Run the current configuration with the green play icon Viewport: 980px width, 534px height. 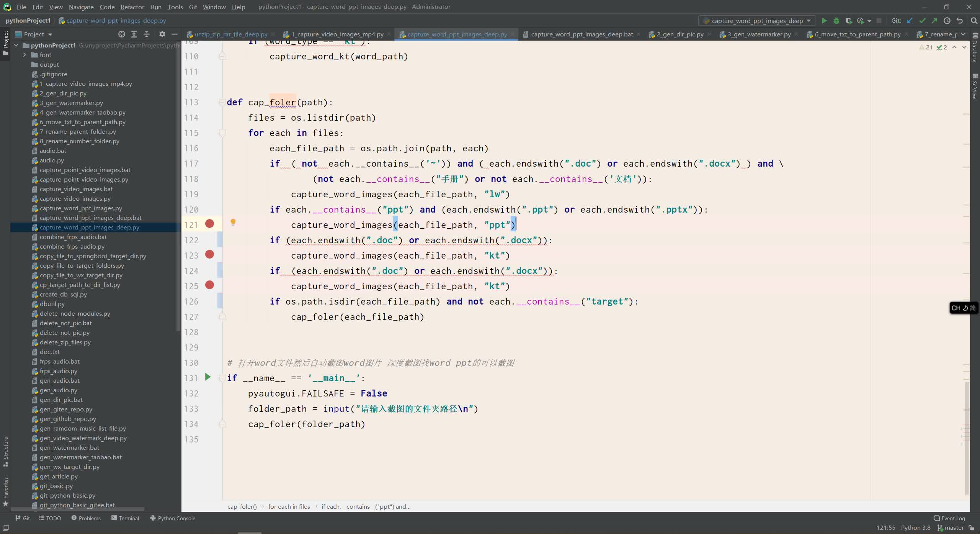tap(824, 20)
